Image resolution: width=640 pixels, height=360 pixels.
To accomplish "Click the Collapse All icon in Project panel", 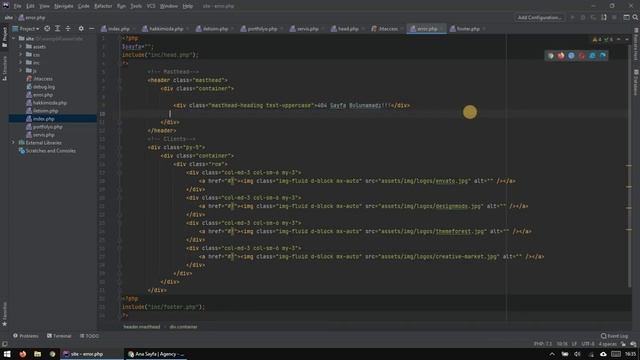I will [68, 29].
